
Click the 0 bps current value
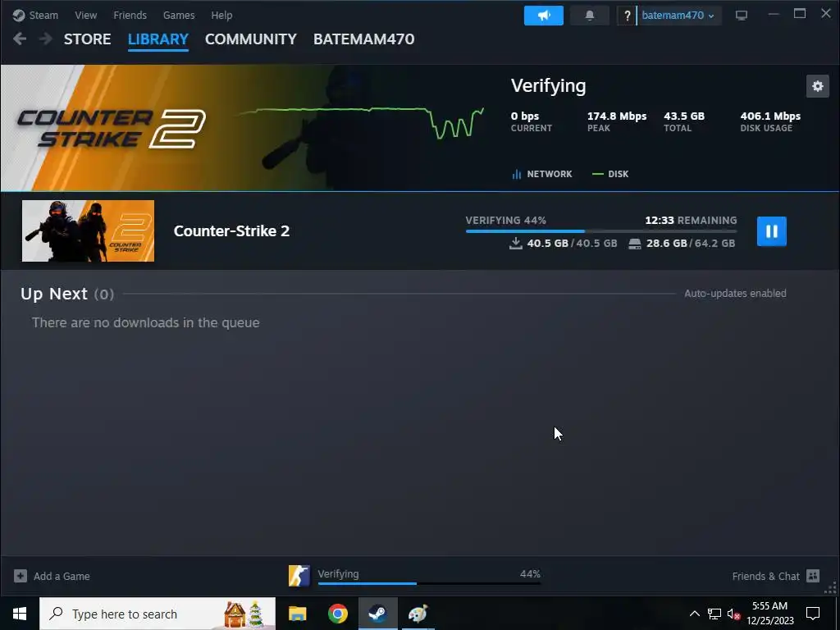524,116
